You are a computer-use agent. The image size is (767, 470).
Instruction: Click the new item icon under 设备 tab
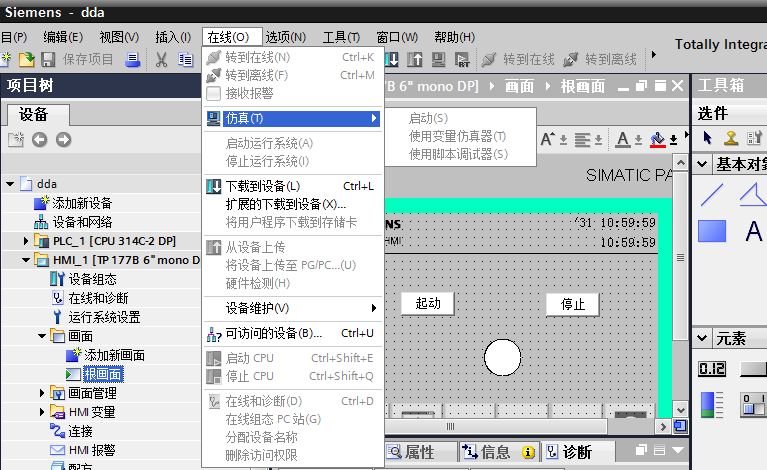(16, 139)
